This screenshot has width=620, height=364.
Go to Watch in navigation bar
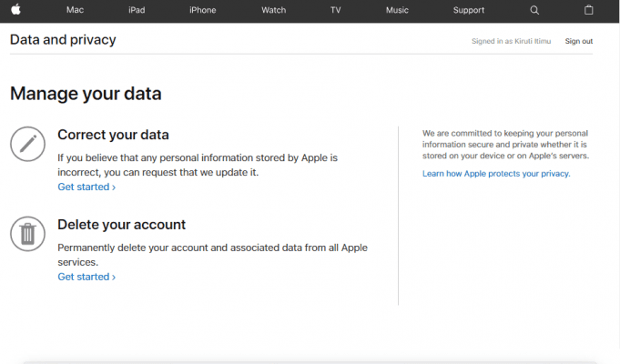click(274, 10)
